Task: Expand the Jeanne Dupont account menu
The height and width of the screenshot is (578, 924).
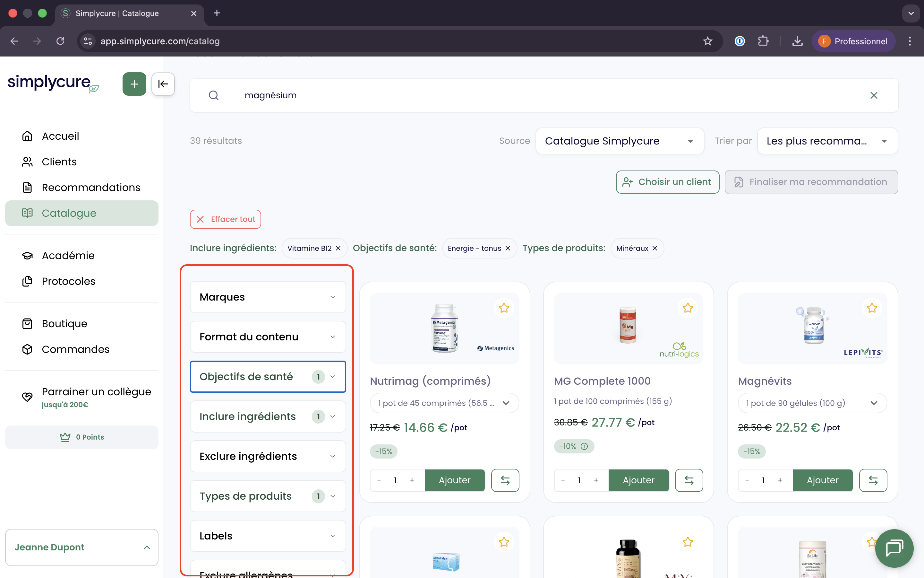Action: coord(81,547)
